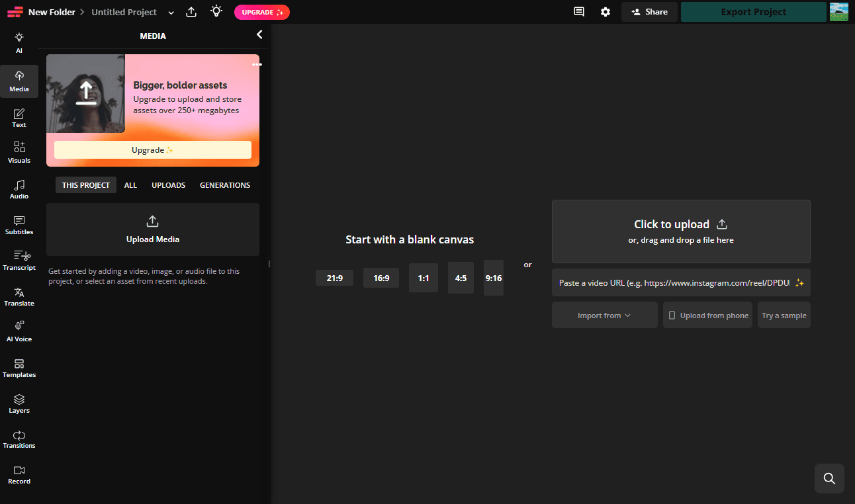Click the panel resize handle dots

(x=269, y=264)
